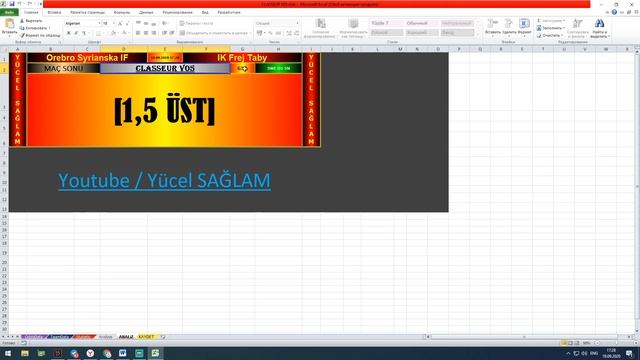Click the Save icon in quick access toolbar
Screen dimensions: 640x360
[x=11, y=4]
